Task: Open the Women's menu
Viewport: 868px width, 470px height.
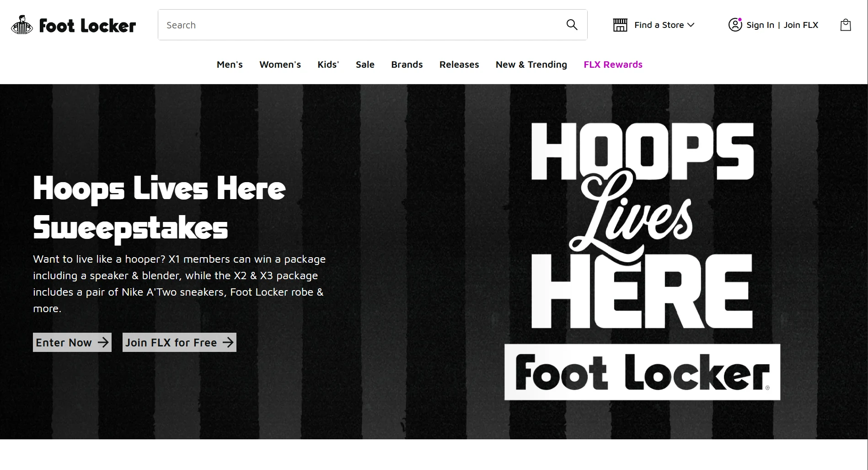Action: pyautogui.click(x=280, y=65)
